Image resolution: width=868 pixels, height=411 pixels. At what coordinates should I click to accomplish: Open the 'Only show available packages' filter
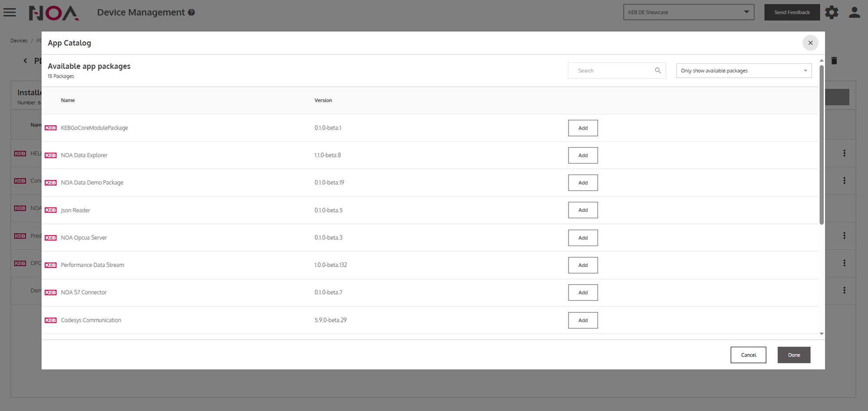(743, 71)
